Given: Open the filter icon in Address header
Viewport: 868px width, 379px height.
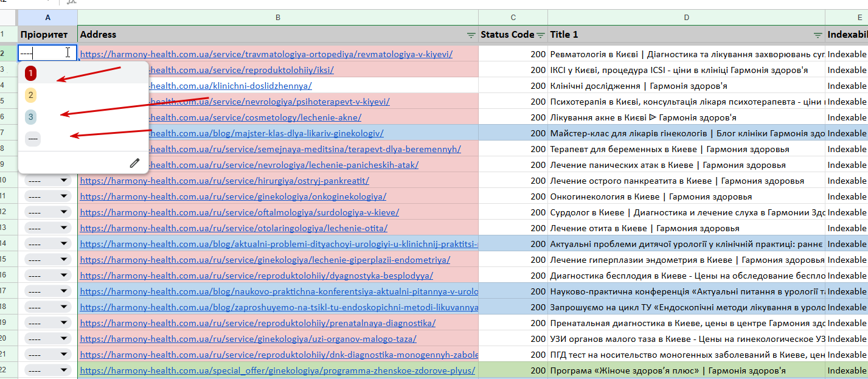Looking at the screenshot, I should click(471, 35).
